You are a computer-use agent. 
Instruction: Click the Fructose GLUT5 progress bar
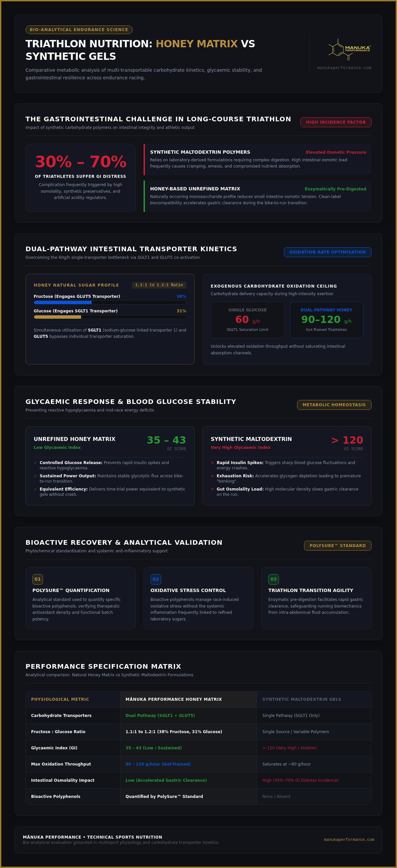(110, 302)
